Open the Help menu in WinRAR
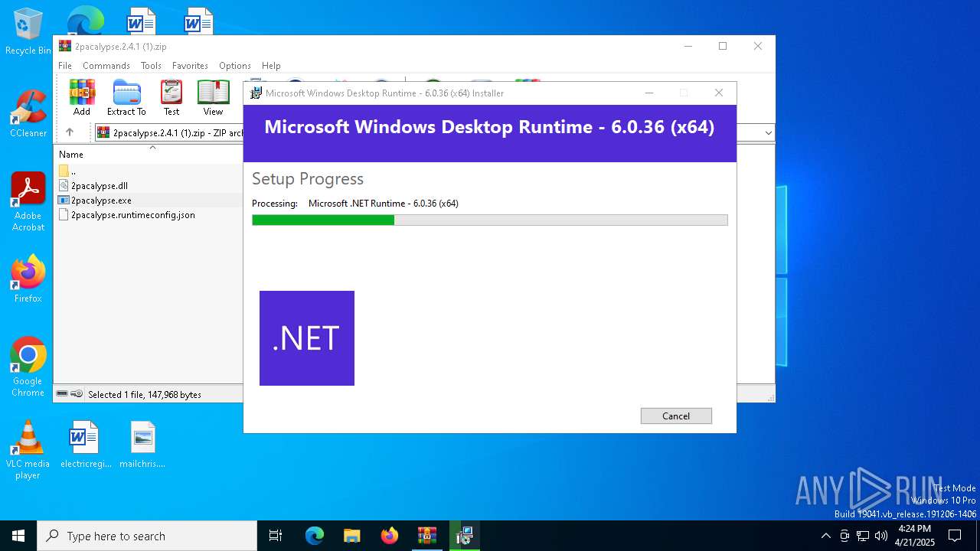 (x=271, y=66)
